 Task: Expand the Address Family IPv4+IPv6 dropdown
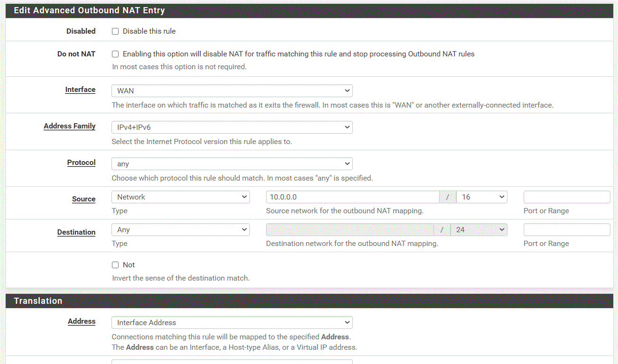[x=232, y=127]
